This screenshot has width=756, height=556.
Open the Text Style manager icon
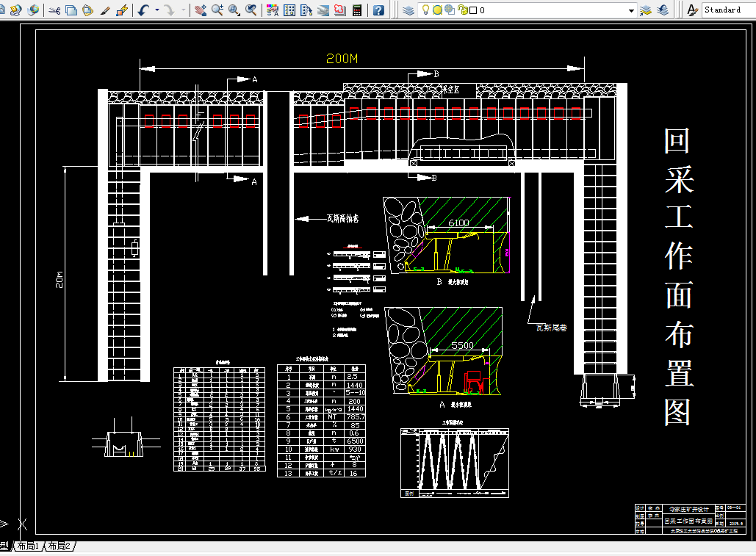(x=692, y=10)
